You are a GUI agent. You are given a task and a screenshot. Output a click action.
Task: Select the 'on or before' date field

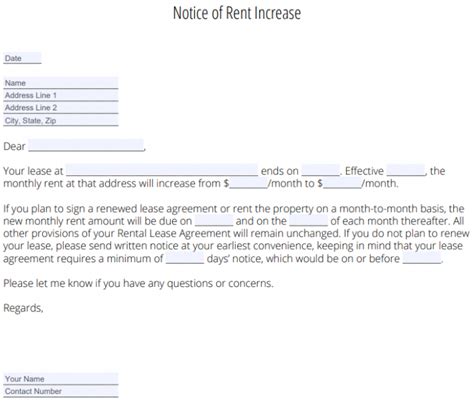coord(422,258)
